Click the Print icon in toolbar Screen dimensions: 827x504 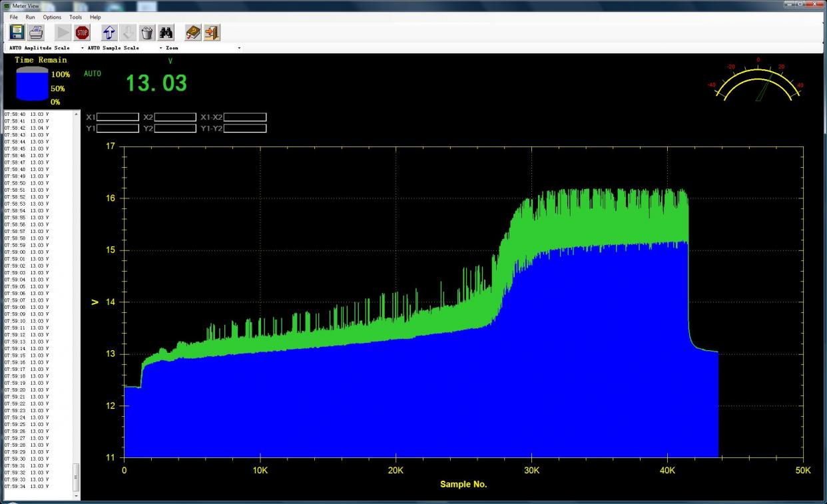pos(36,32)
